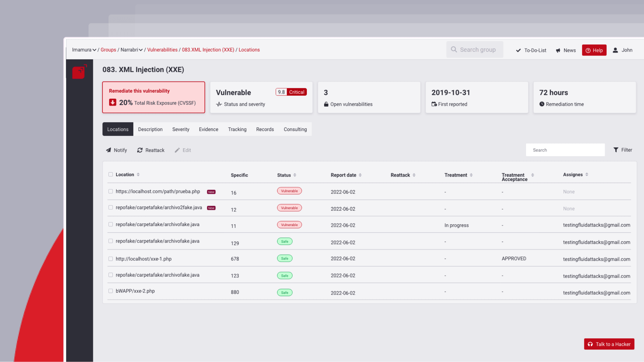The width and height of the screenshot is (644, 362).
Task: Click the 9.8 Critical severity badge
Action: pyautogui.click(x=291, y=92)
